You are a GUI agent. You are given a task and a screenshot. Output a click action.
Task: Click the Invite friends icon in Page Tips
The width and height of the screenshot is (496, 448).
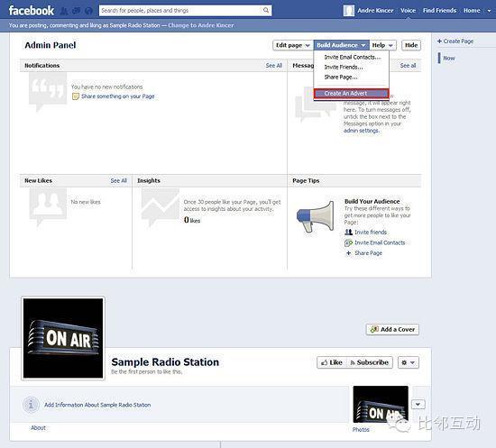tap(348, 232)
